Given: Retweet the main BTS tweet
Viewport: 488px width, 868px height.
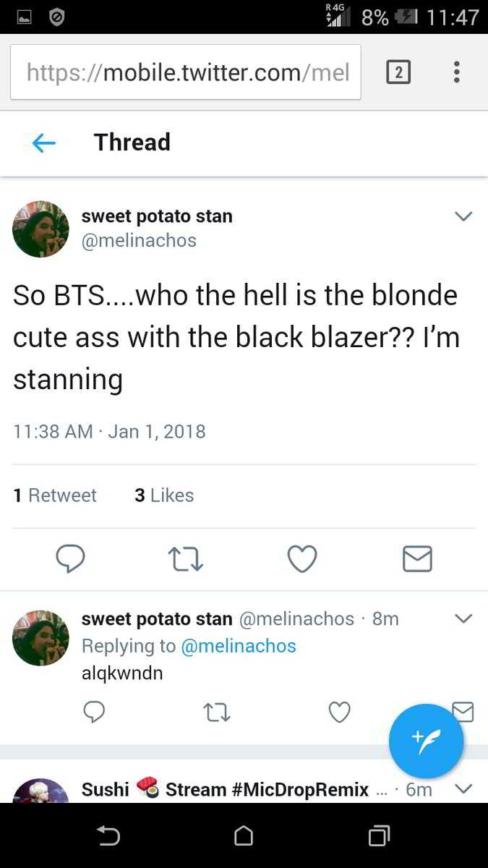Looking at the screenshot, I should (186, 558).
